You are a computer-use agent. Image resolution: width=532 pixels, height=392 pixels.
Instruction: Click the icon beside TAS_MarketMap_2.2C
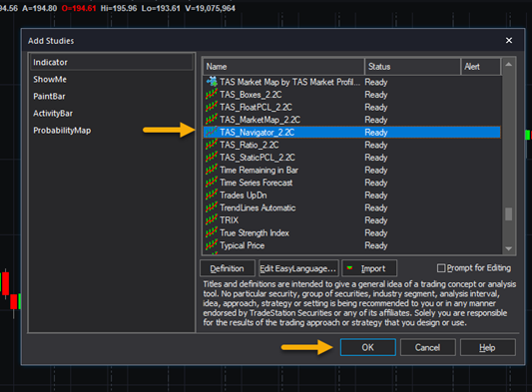tap(212, 120)
